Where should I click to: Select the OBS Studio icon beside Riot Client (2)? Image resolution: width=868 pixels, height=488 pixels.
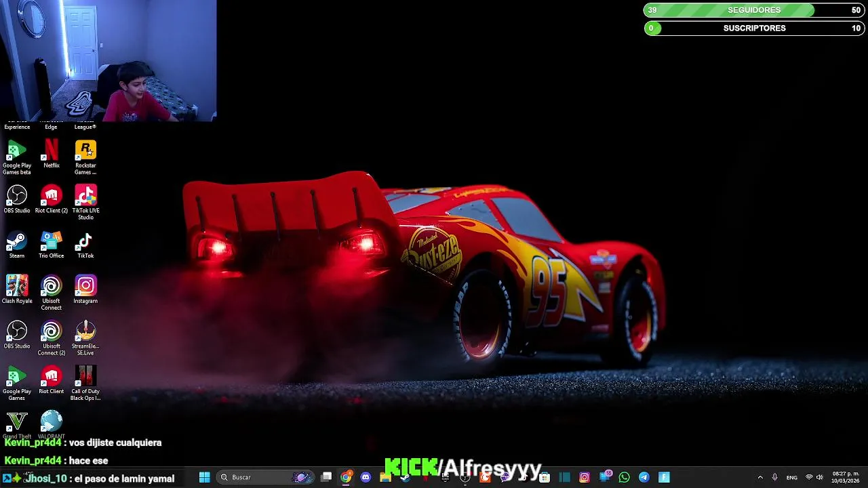click(x=17, y=200)
